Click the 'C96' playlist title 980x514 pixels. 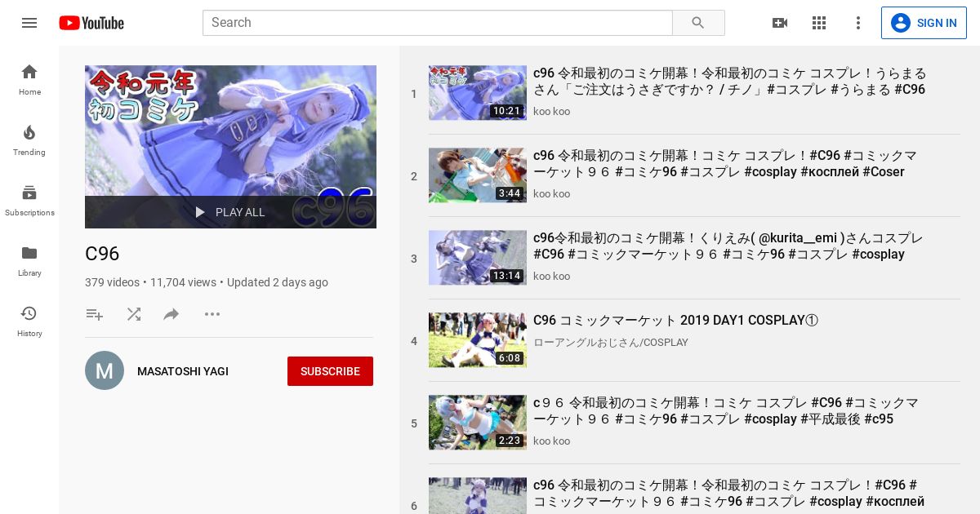click(x=102, y=254)
